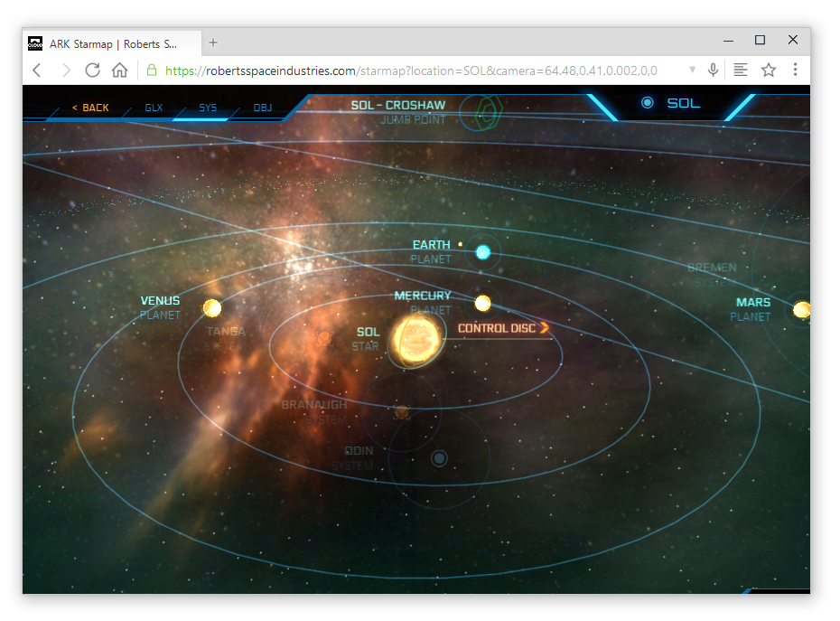
Task: Click the Odin system circle marker
Action: [x=439, y=458]
